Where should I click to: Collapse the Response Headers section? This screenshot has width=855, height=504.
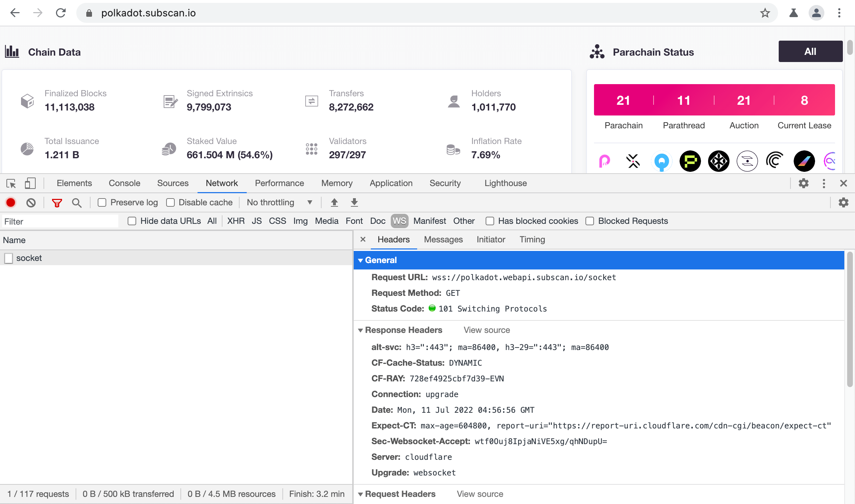360,330
